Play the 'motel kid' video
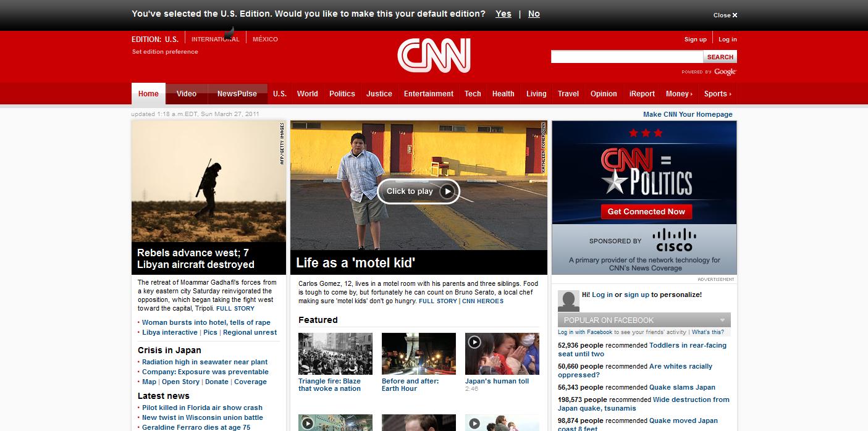The image size is (868, 431). 418,191
